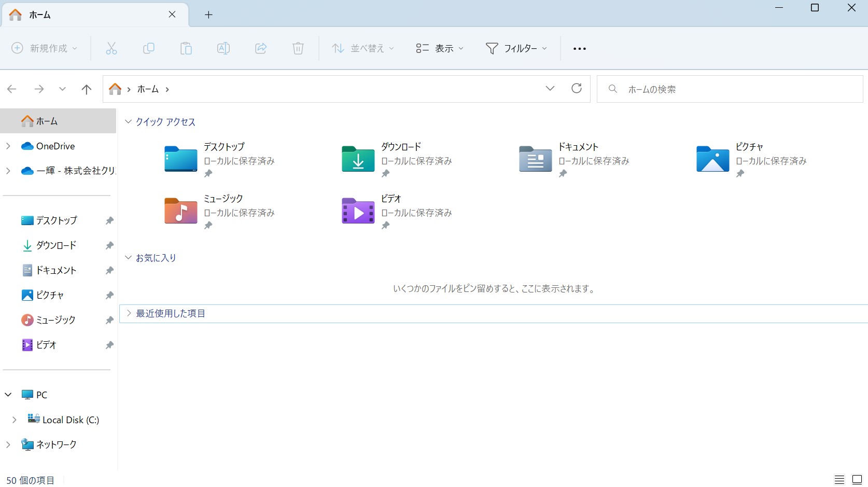Go up one folder with up arrow
Image resolution: width=868 pixels, height=487 pixels.
coord(87,89)
